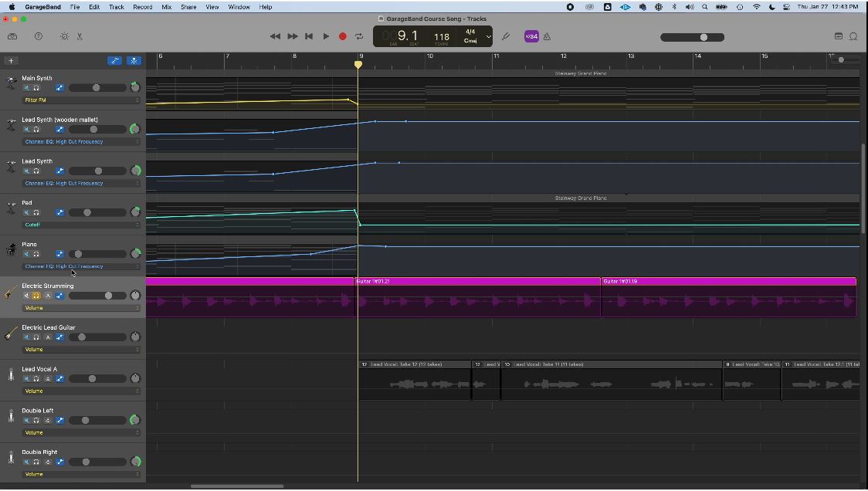
Task: Adjust the master volume slider
Action: click(x=703, y=37)
